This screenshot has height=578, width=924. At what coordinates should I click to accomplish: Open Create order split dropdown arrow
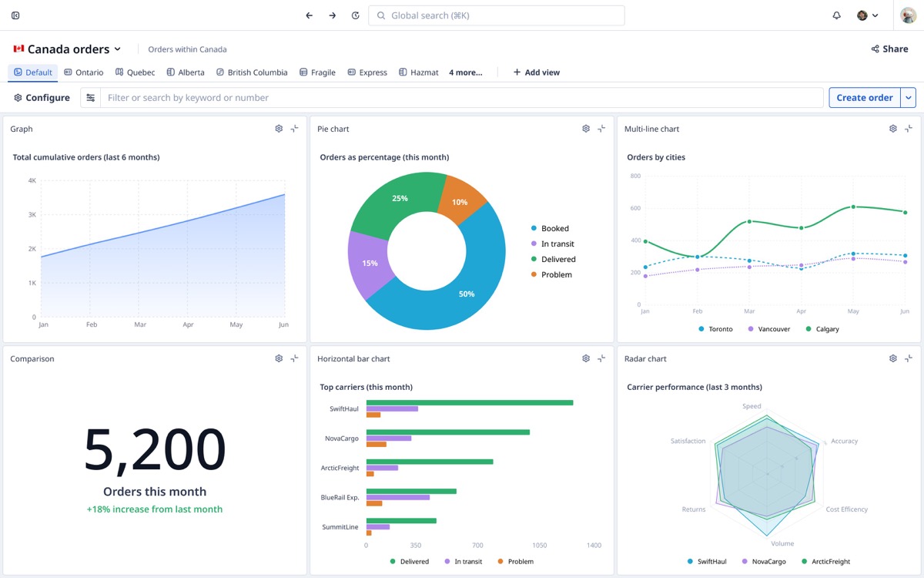pos(909,98)
